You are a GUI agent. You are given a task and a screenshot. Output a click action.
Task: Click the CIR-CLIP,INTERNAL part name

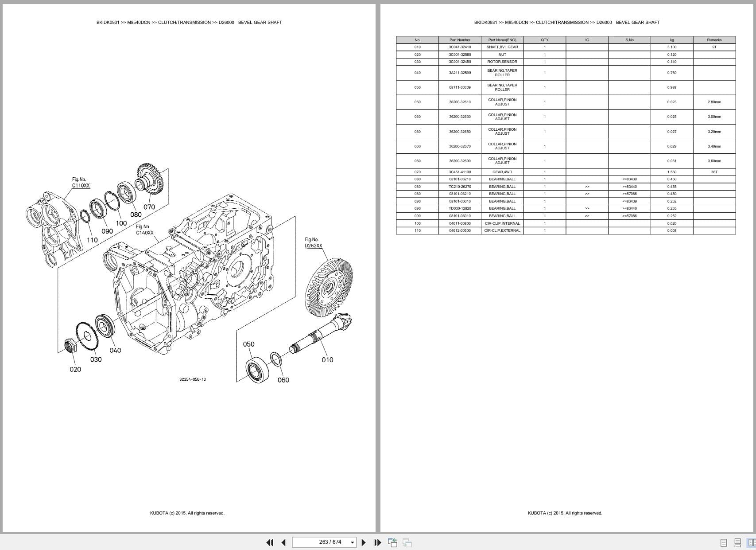click(x=502, y=223)
